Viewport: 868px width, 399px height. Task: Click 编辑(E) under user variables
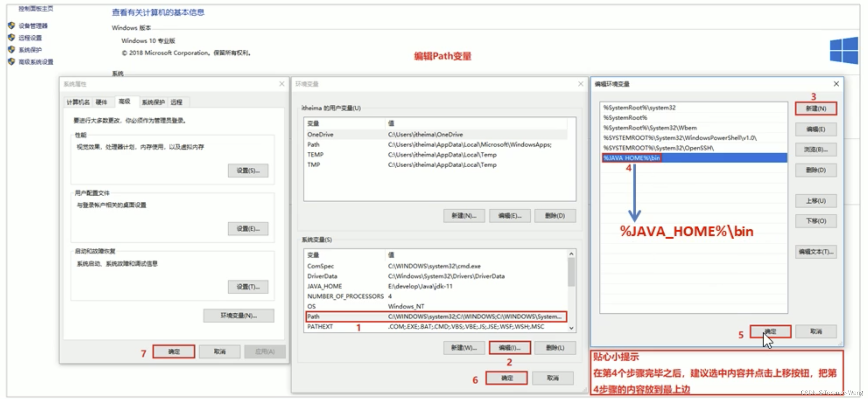pyautogui.click(x=510, y=216)
